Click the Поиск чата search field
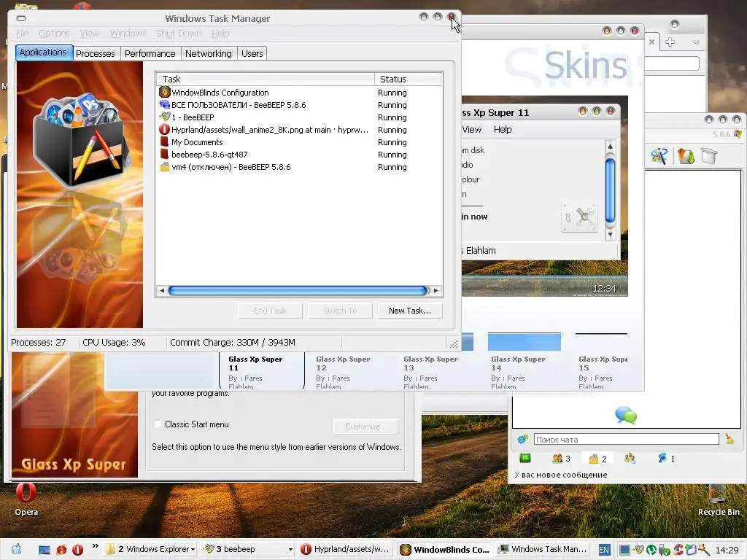This screenshot has width=747, height=560. (x=626, y=440)
